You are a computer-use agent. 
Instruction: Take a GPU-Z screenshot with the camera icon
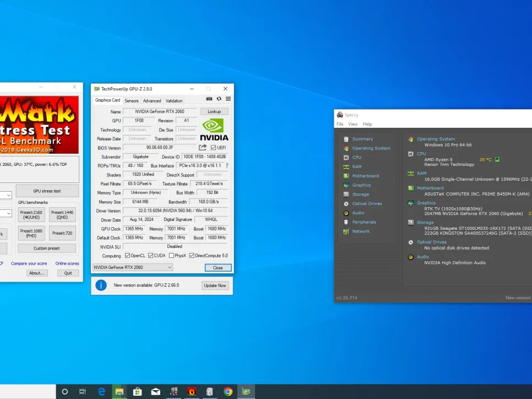tap(209, 99)
